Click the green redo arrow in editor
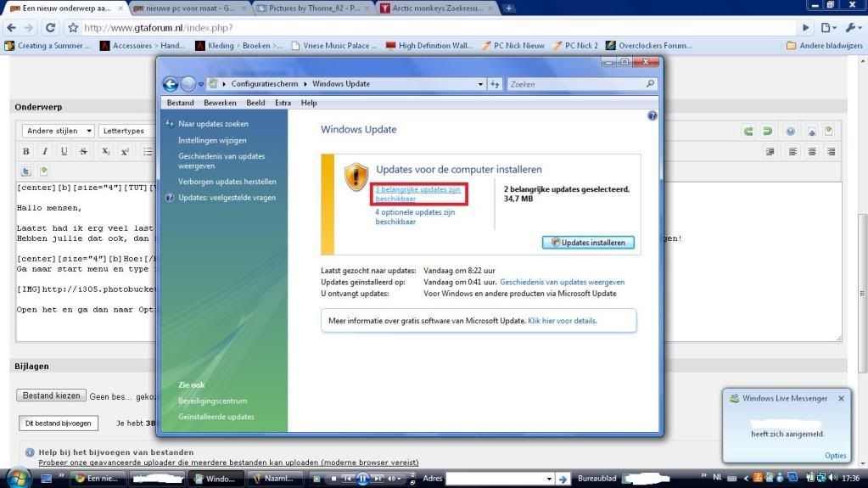 coord(767,132)
